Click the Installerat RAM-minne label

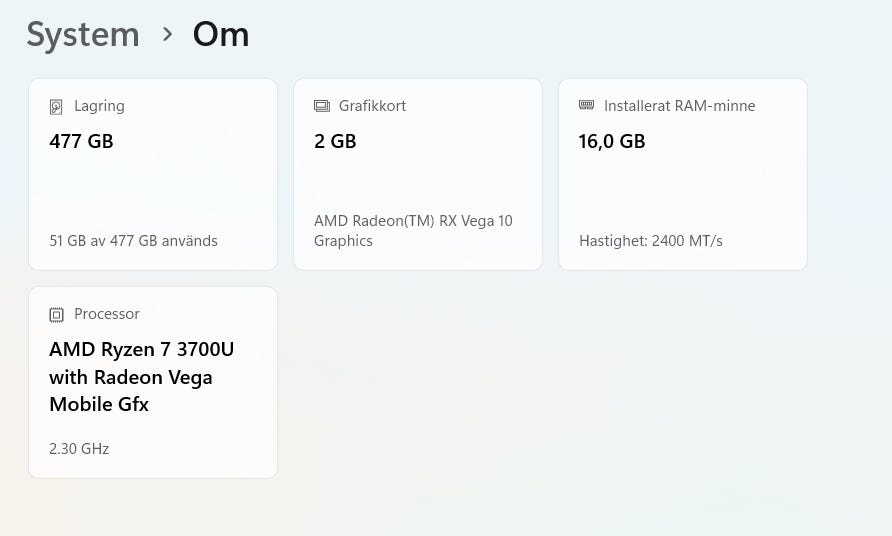(x=680, y=106)
